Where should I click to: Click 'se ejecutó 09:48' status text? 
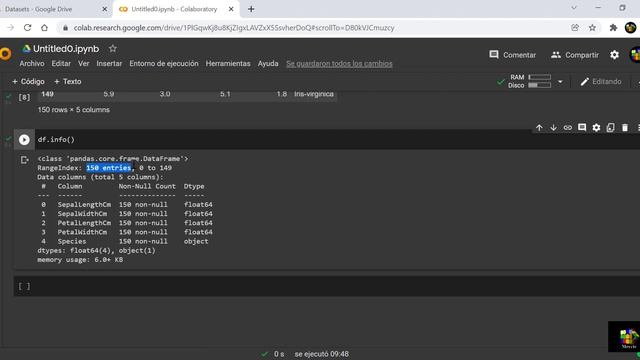coord(322,354)
